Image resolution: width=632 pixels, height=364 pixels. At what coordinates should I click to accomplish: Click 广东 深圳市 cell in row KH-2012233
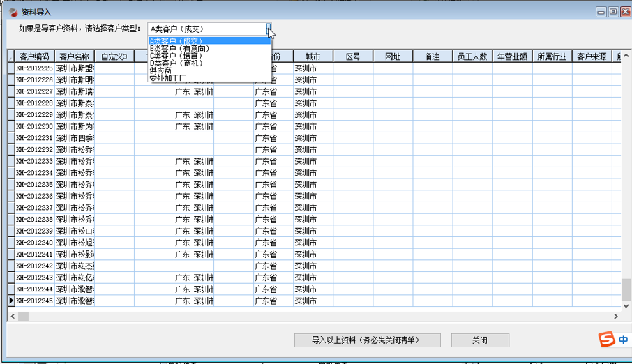(194, 161)
